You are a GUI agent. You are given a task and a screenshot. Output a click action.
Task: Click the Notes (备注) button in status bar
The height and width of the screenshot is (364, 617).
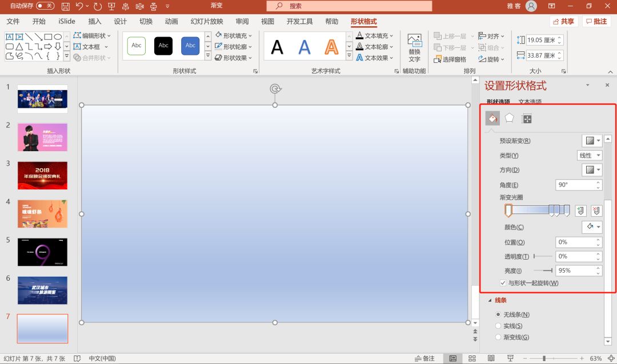[x=424, y=358]
